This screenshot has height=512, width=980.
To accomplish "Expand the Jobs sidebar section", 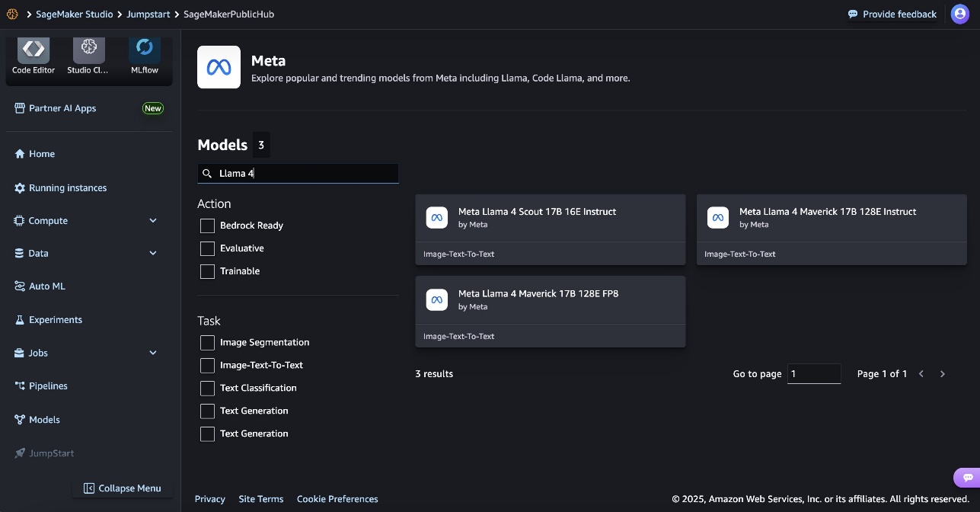I will pyautogui.click(x=153, y=353).
